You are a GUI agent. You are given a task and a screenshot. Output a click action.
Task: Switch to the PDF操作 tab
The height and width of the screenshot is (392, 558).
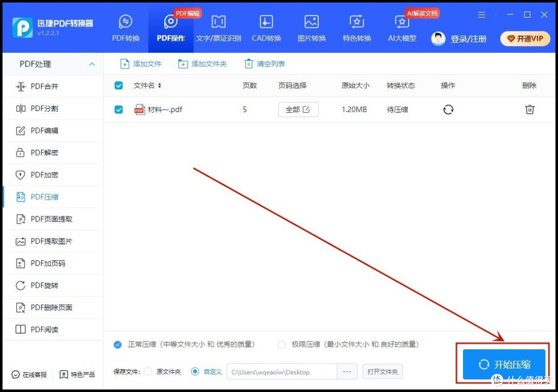tap(171, 28)
